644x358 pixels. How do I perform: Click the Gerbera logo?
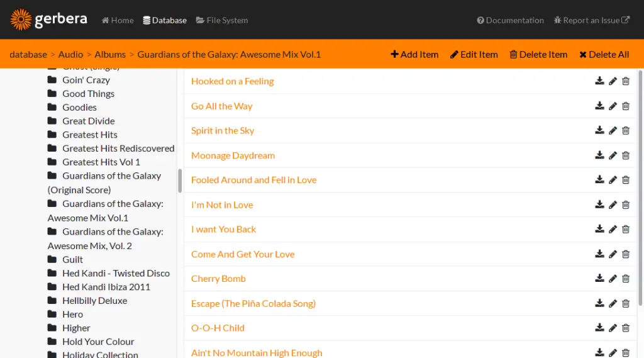(x=48, y=20)
